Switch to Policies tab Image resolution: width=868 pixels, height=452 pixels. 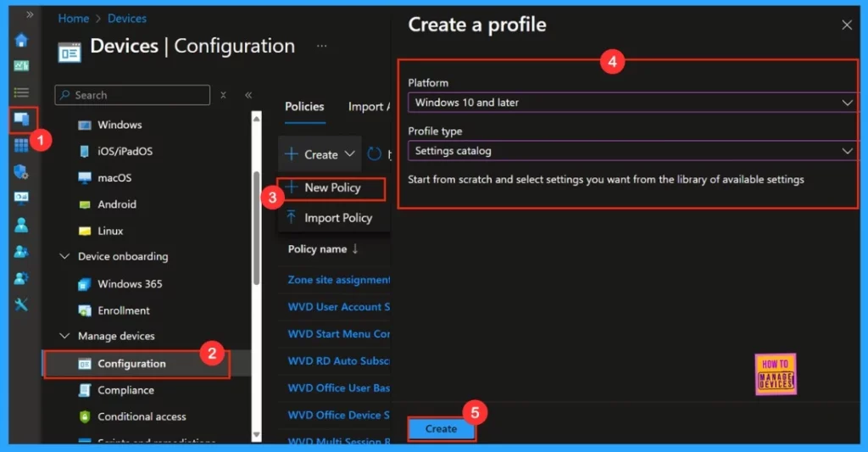[x=304, y=106]
